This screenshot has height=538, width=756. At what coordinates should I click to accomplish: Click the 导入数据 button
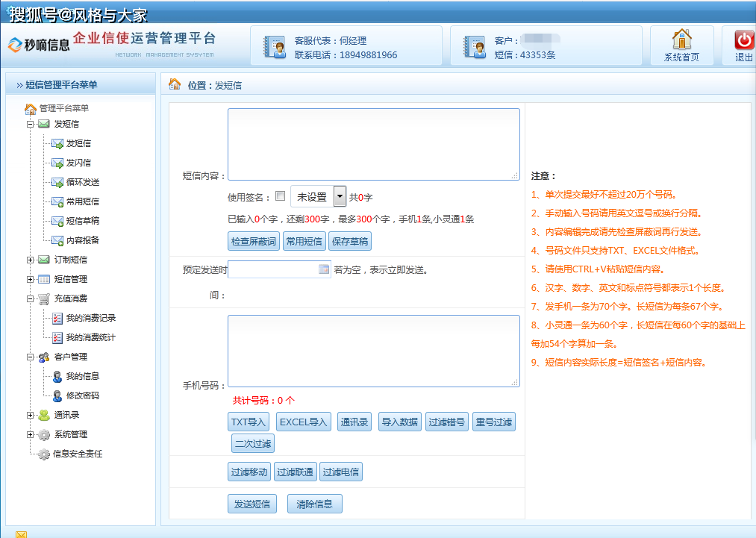coord(400,422)
